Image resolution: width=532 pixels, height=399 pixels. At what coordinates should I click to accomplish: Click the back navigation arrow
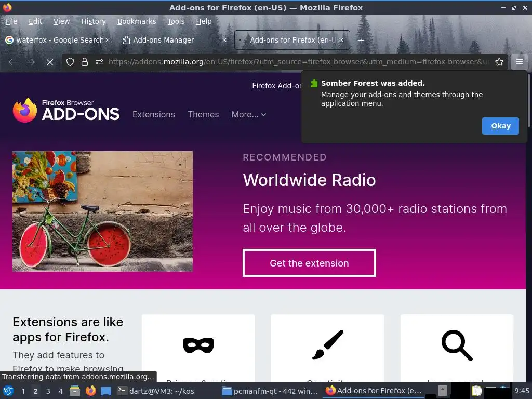(12, 62)
